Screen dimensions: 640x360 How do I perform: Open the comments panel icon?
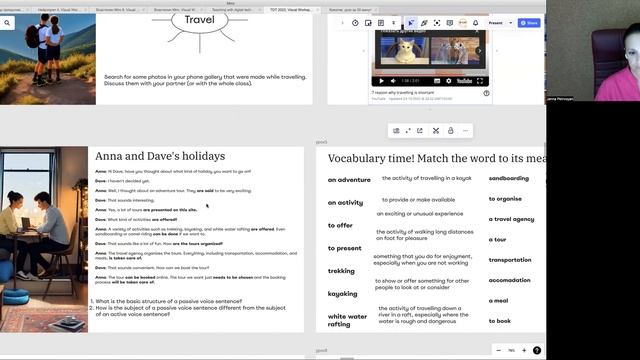pyautogui.click(x=450, y=23)
